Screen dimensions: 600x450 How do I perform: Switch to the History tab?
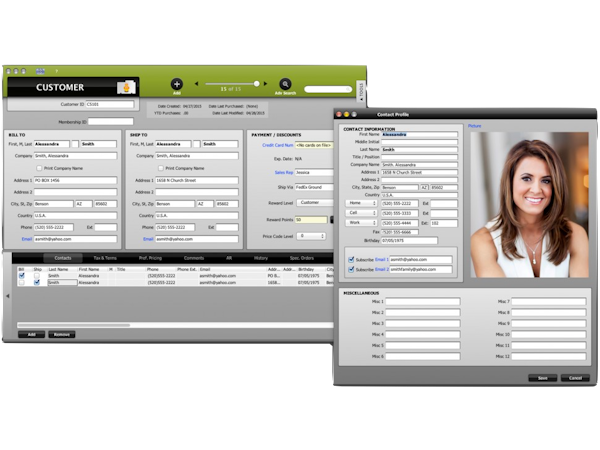[x=261, y=258]
